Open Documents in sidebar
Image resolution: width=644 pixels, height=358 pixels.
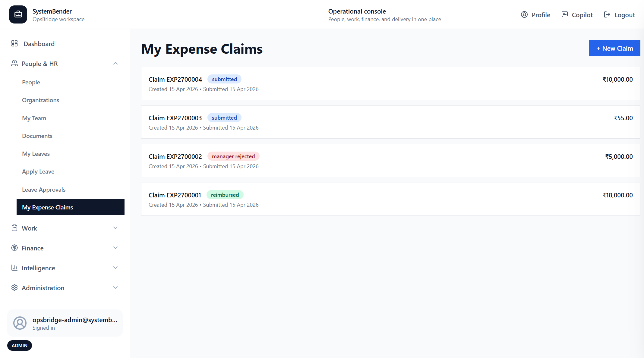70,136
